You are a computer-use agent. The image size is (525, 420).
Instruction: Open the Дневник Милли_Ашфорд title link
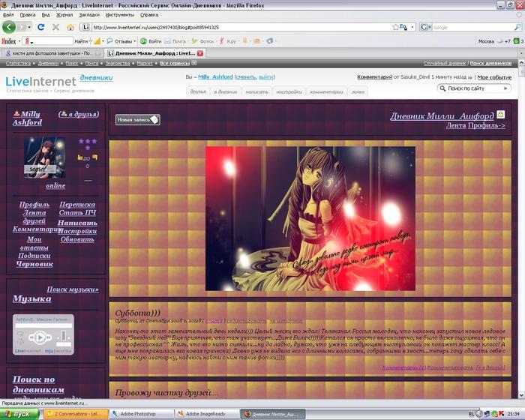(x=442, y=116)
